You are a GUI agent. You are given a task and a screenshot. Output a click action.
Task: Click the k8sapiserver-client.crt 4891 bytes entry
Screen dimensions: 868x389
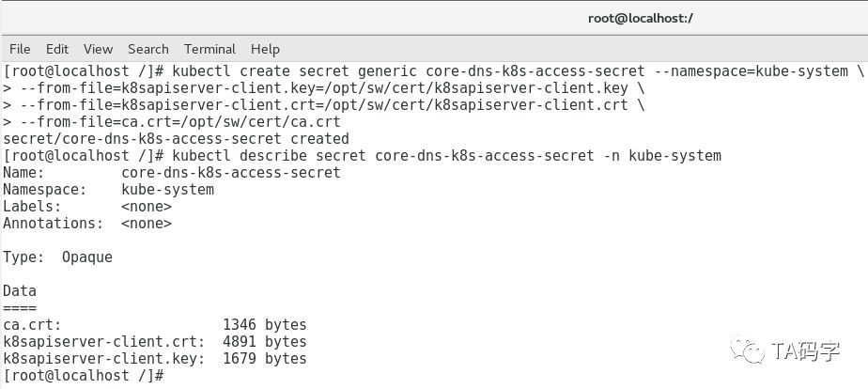pyautogui.click(x=154, y=341)
